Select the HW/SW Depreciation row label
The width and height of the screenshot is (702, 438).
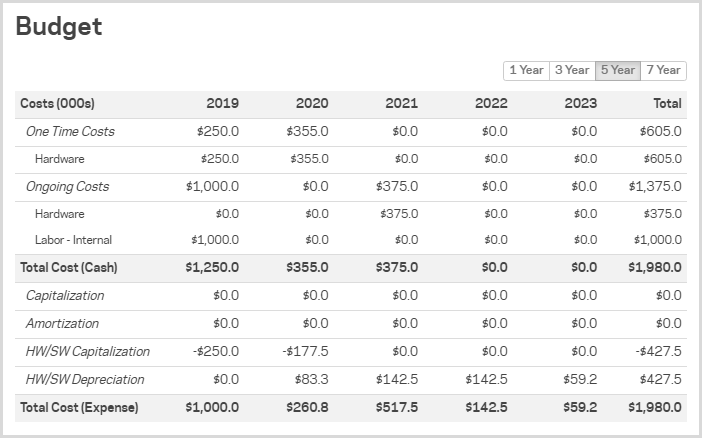coord(85,379)
